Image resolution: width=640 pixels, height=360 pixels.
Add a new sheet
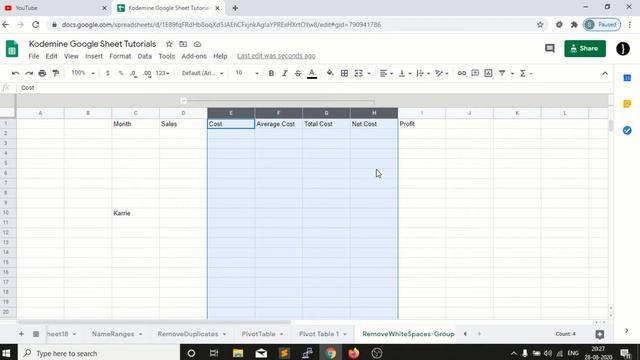pyautogui.click(x=21, y=334)
